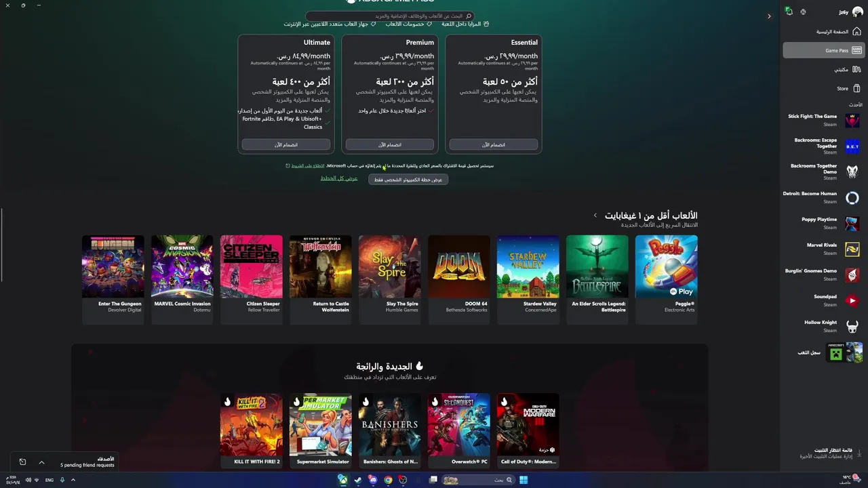Open An Elder Scrolls Legend: Battlespire thumbnail

pos(597,266)
